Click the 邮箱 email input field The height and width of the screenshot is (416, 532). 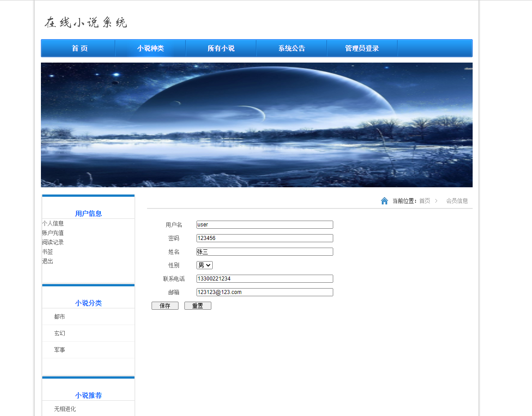[x=264, y=292]
